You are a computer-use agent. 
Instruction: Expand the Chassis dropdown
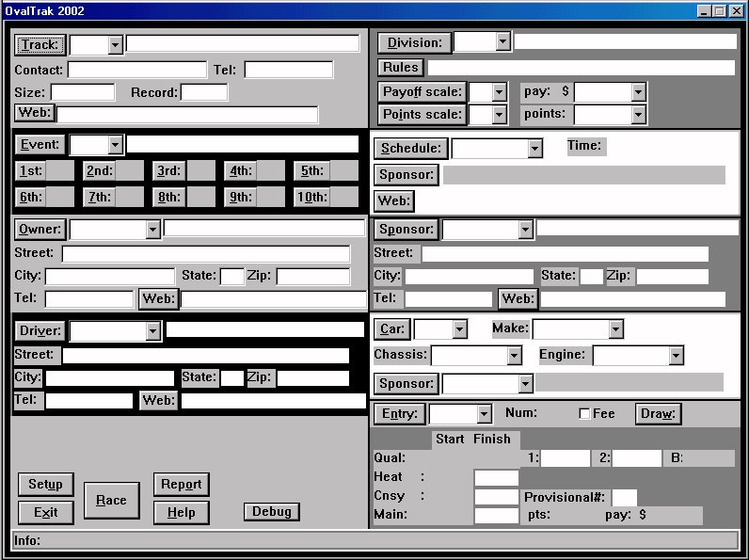coord(514,356)
